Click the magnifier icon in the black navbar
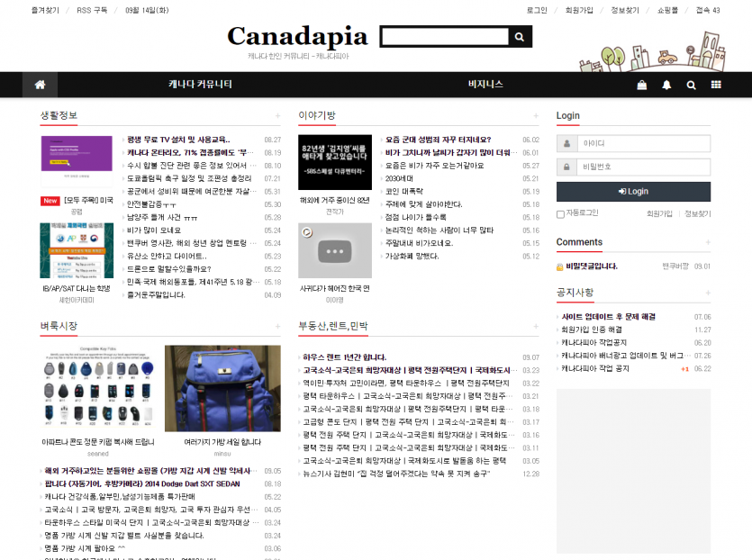 (691, 85)
